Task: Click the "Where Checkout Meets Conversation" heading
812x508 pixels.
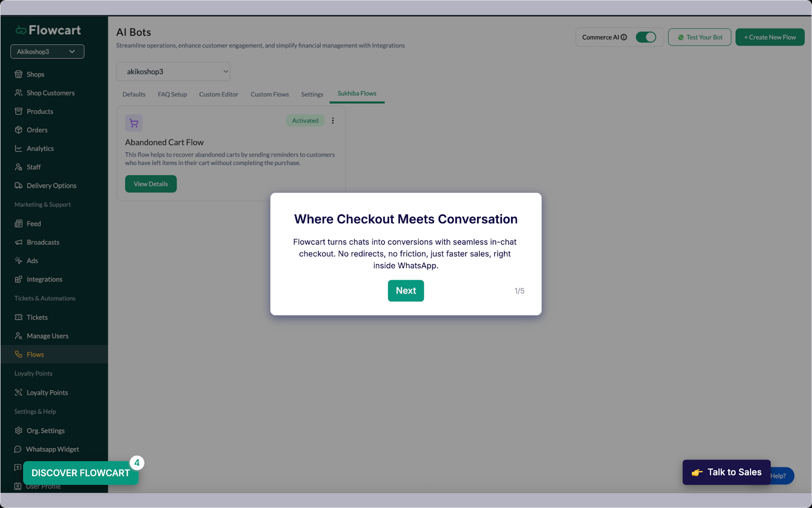Action: tap(406, 219)
